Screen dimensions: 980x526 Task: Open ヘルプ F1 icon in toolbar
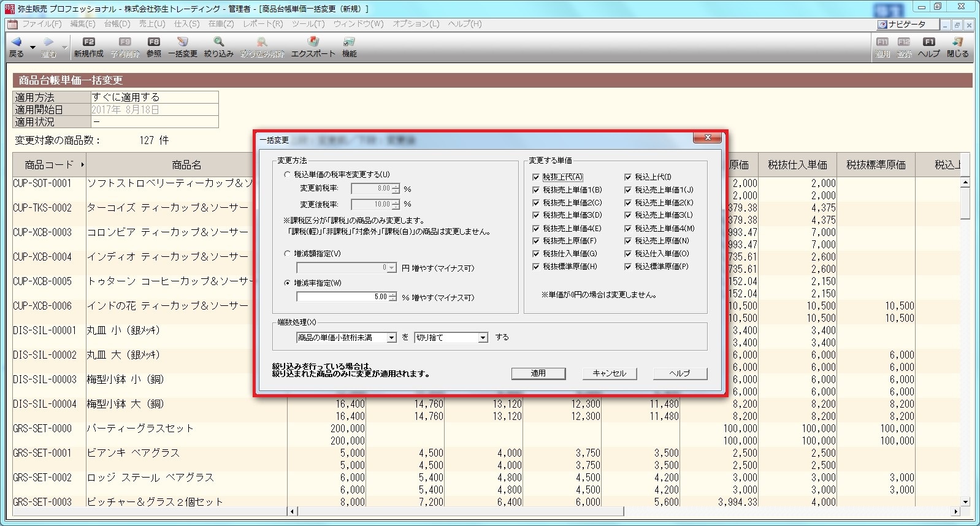click(928, 42)
